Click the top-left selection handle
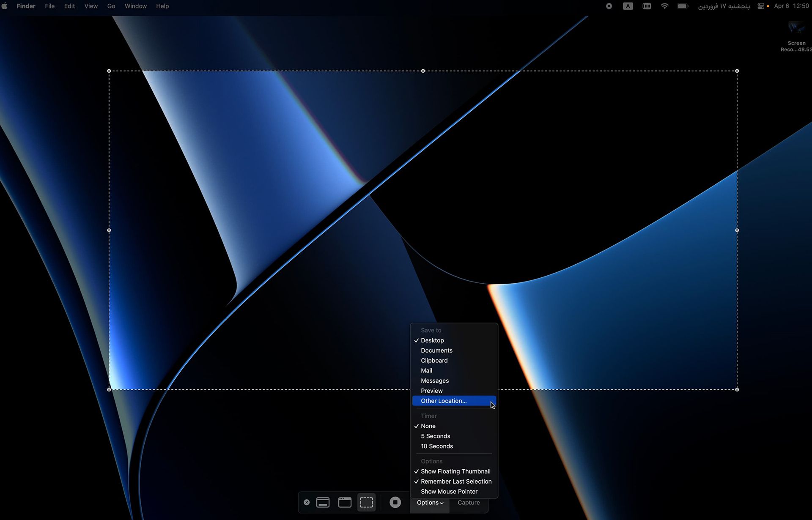 tap(109, 71)
